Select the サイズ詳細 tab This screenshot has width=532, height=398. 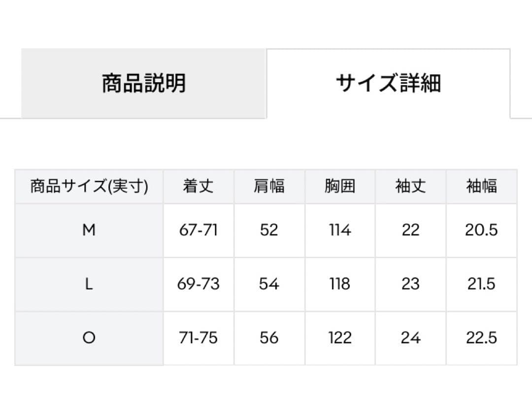point(388,83)
